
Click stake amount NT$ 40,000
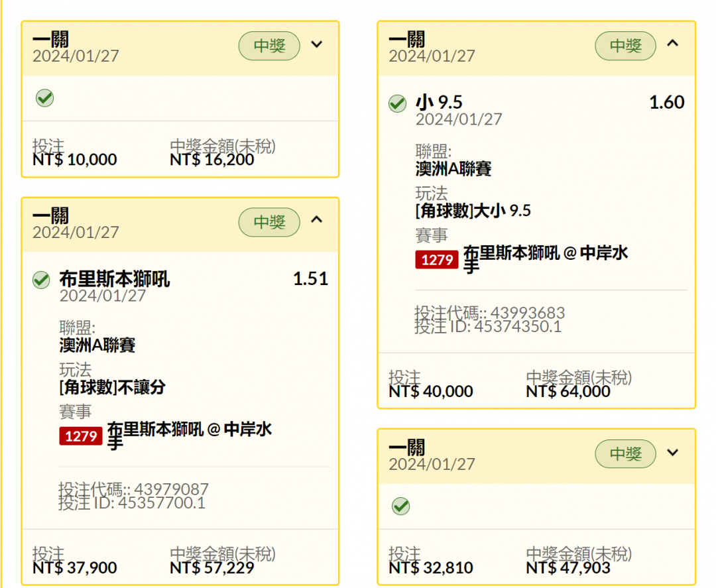point(431,391)
